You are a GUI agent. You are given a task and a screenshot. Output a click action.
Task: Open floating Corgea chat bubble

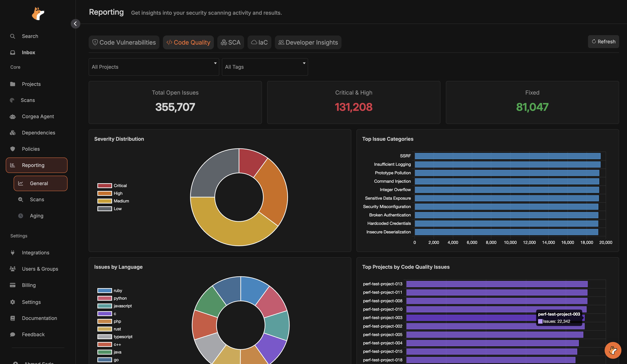click(x=612, y=350)
